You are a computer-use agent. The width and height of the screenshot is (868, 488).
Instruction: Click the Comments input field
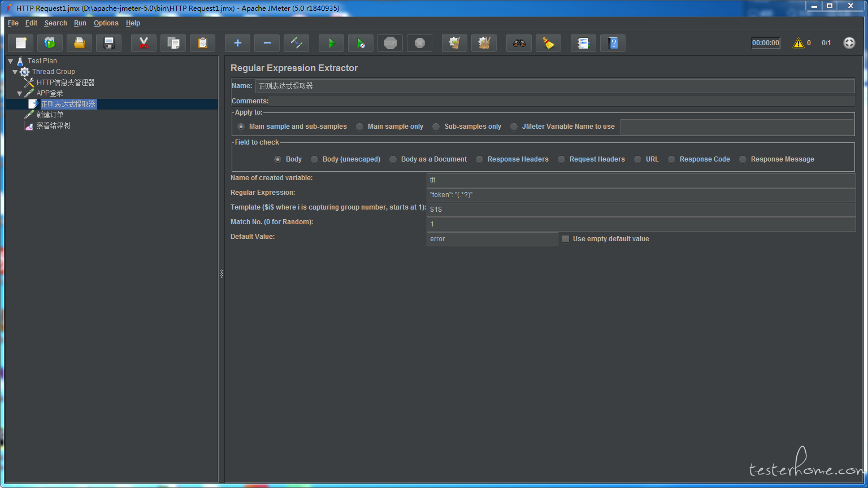pos(562,101)
